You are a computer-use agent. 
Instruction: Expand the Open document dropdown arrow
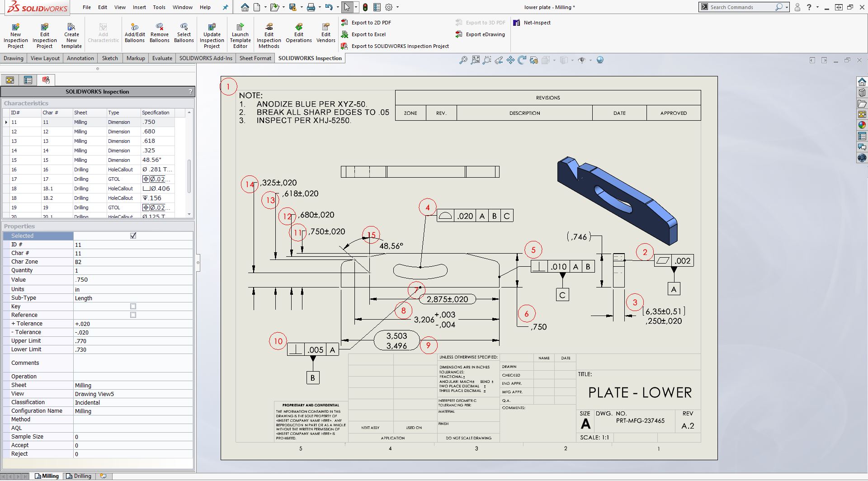283,7
